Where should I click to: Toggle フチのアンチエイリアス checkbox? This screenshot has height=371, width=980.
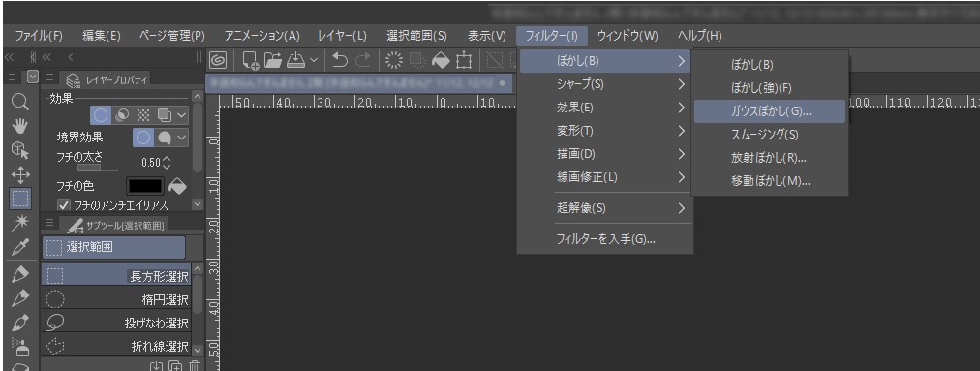point(64,204)
